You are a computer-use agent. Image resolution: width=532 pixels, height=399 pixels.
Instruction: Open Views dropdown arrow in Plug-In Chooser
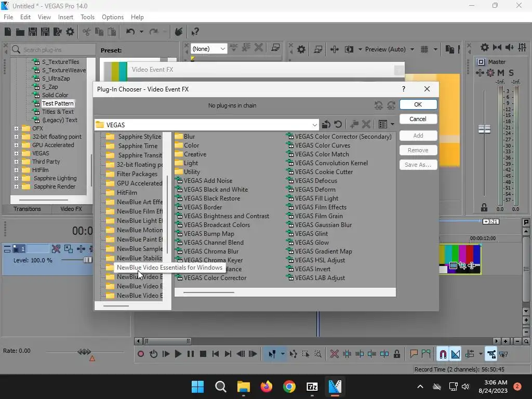(x=393, y=125)
